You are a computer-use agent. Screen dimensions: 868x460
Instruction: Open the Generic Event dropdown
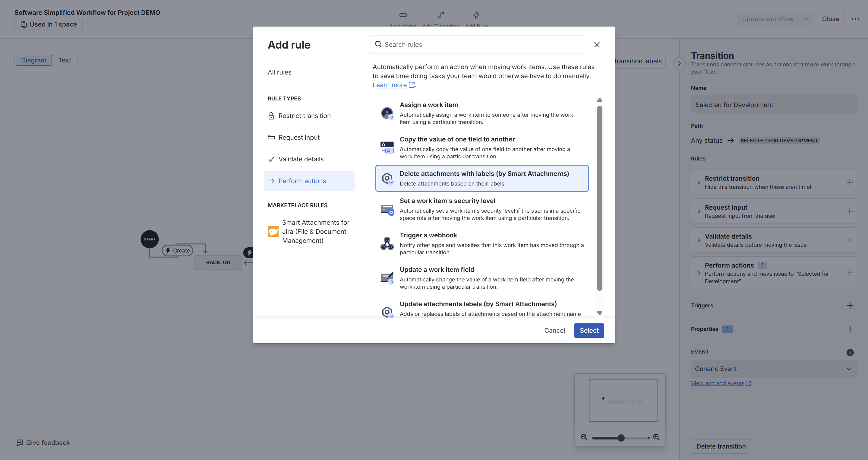[774, 369]
